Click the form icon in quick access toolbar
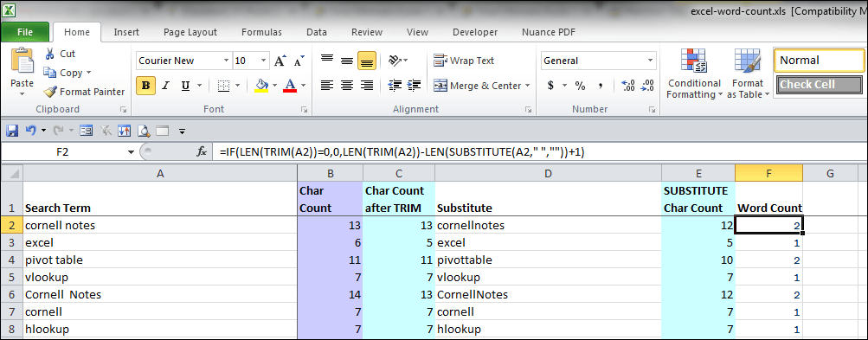This screenshot has height=340, width=868. tap(87, 132)
